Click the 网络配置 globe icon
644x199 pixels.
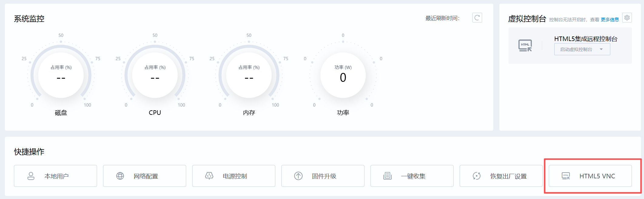tap(120, 176)
